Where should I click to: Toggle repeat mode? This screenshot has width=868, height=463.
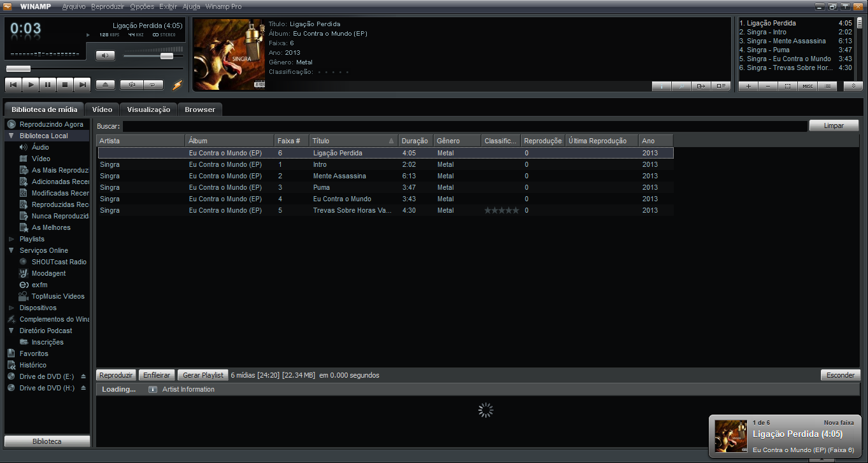pos(153,85)
